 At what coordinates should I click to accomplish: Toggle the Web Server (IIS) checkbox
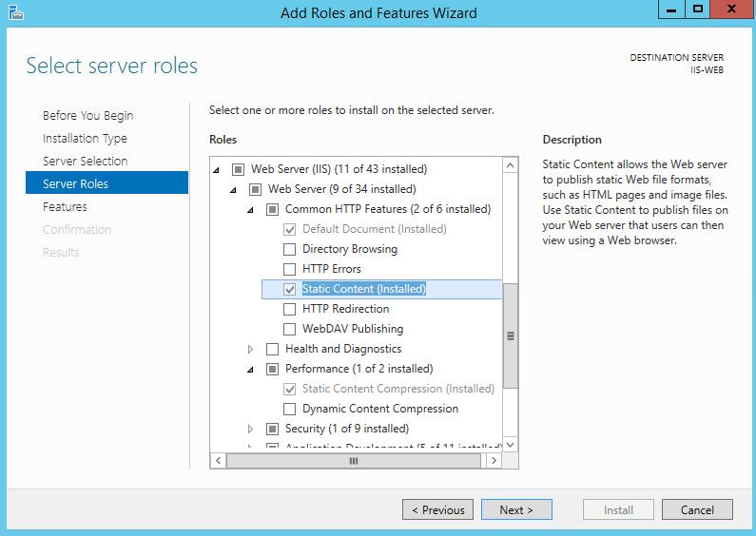coord(238,170)
